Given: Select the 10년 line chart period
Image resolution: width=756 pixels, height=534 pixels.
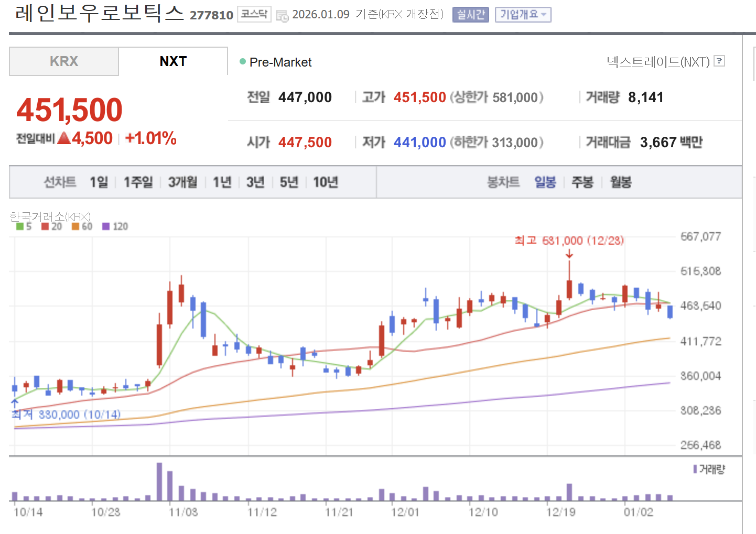Looking at the screenshot, I should tap(326, 182).
